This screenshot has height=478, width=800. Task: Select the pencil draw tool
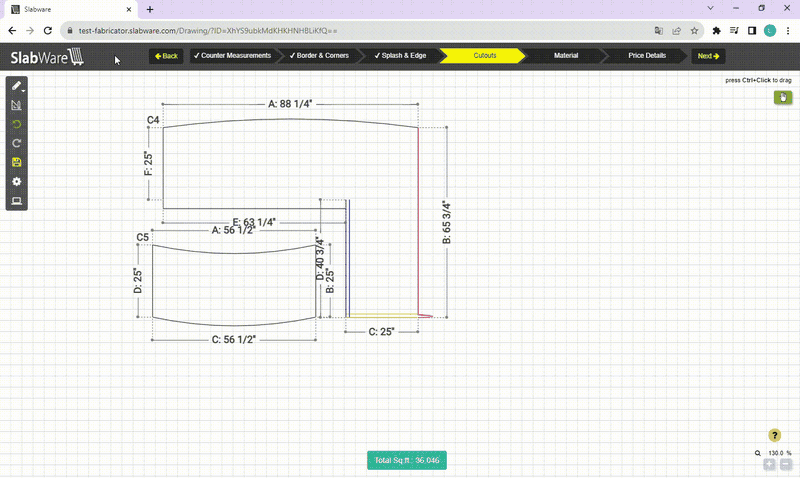coord(16,86)
